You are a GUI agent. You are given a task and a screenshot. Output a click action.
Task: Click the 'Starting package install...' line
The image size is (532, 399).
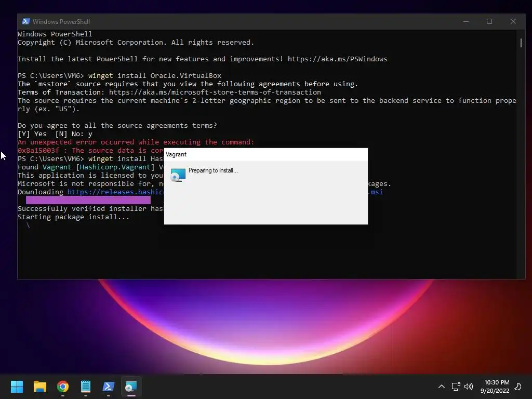pyautogui.click(x=73, y=217)
